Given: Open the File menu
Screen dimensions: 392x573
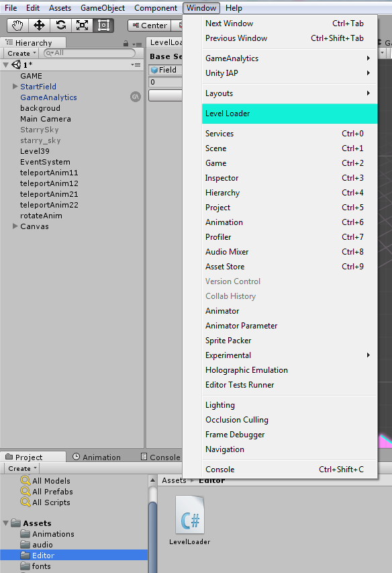Looking at the screenshot, I should 11,7.
